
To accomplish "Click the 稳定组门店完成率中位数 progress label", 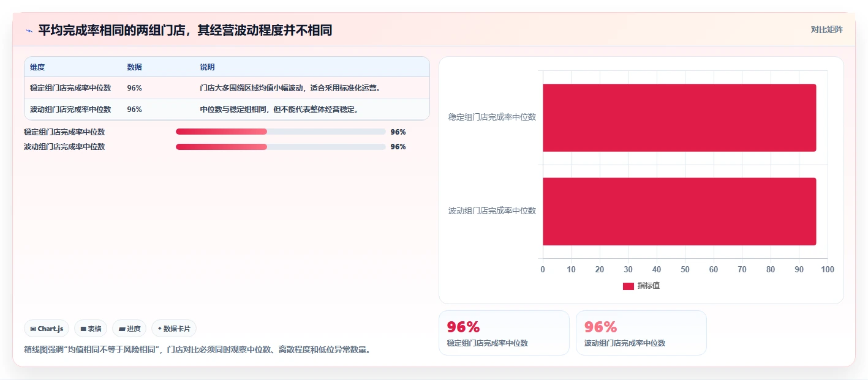I will pos(64,132).
